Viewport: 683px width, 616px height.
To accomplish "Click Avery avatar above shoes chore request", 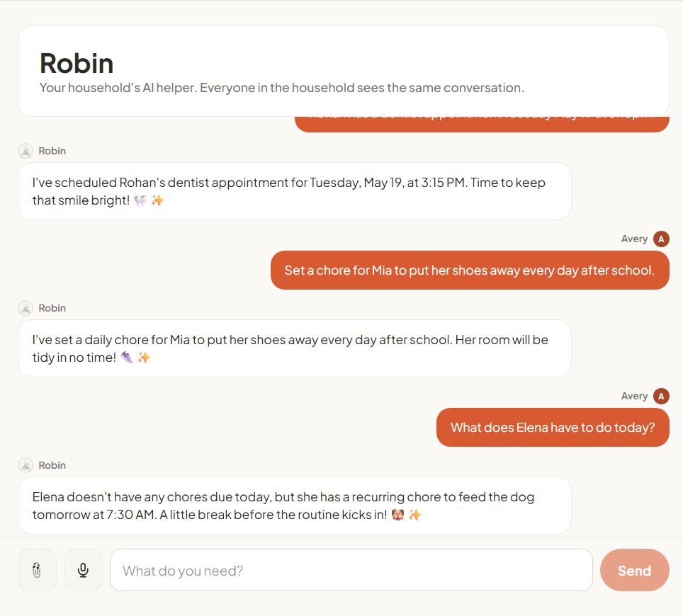I will 661,239.
